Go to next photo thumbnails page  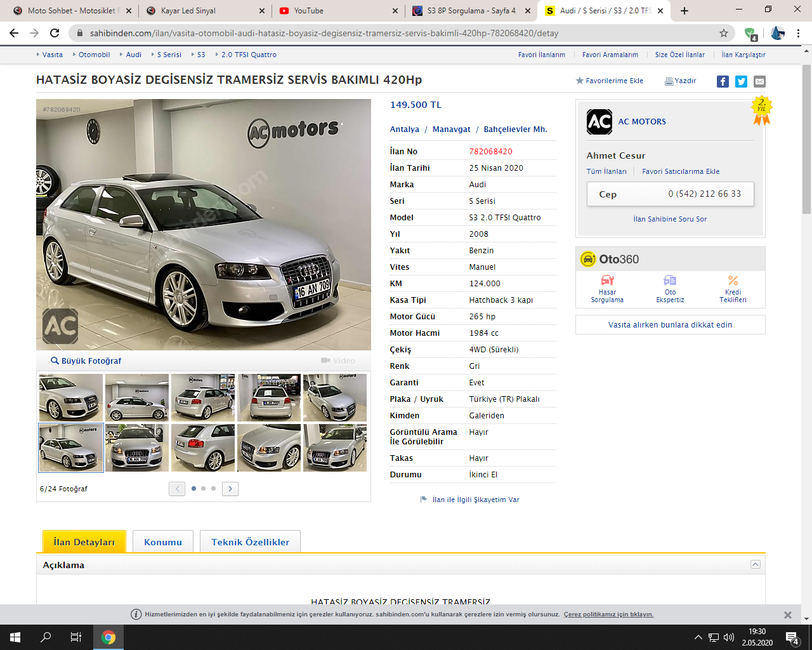click(230, 489)
